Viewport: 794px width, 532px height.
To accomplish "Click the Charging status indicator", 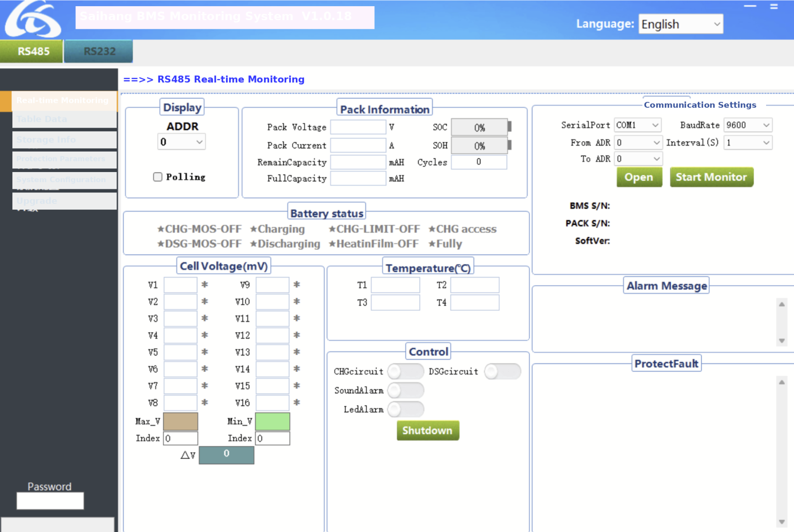I will click(x=277, y=229).
